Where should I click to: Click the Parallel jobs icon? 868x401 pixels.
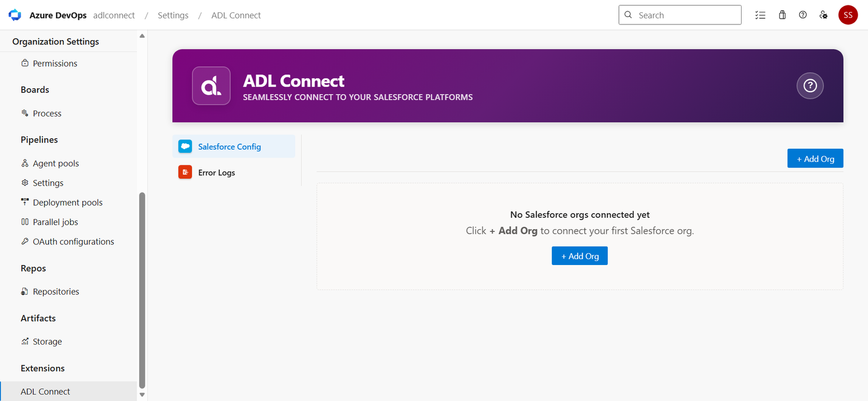(x=25, y=222)
